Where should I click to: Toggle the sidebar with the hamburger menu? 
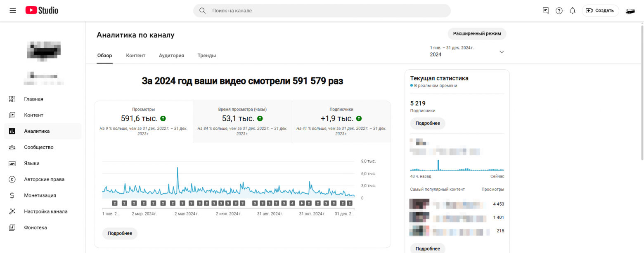tap(12, 10)
